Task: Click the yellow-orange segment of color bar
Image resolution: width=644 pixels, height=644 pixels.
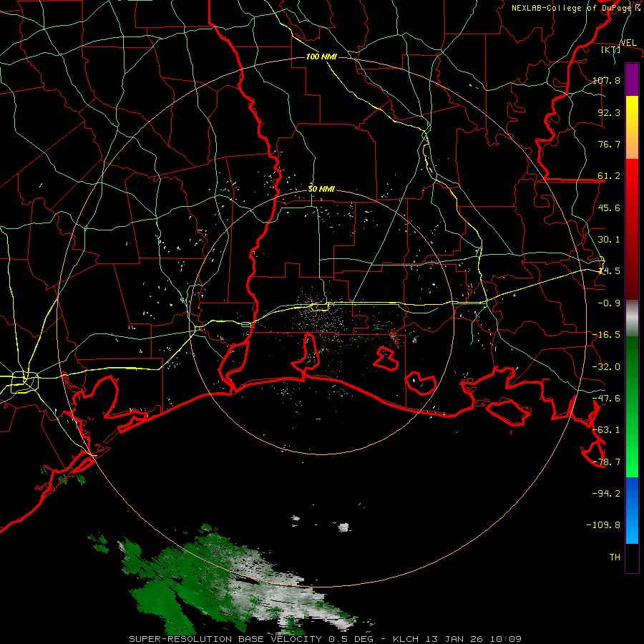Action: pyautogui.click(x=632, y=127)
